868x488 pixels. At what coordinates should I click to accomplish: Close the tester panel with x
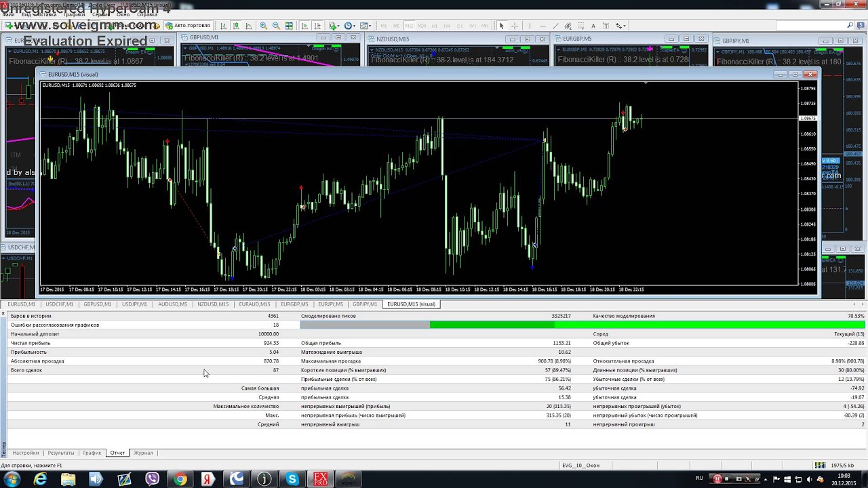point(3,313)
